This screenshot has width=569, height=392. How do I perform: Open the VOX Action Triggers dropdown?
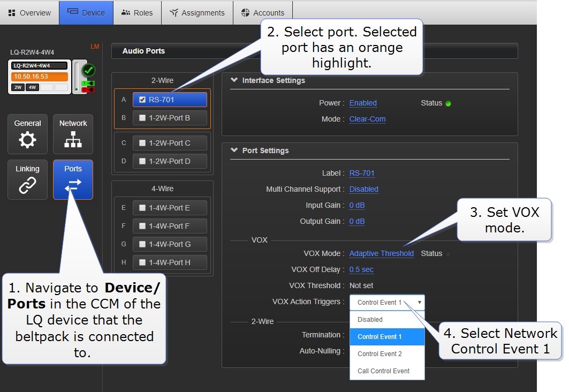[386, 303]
